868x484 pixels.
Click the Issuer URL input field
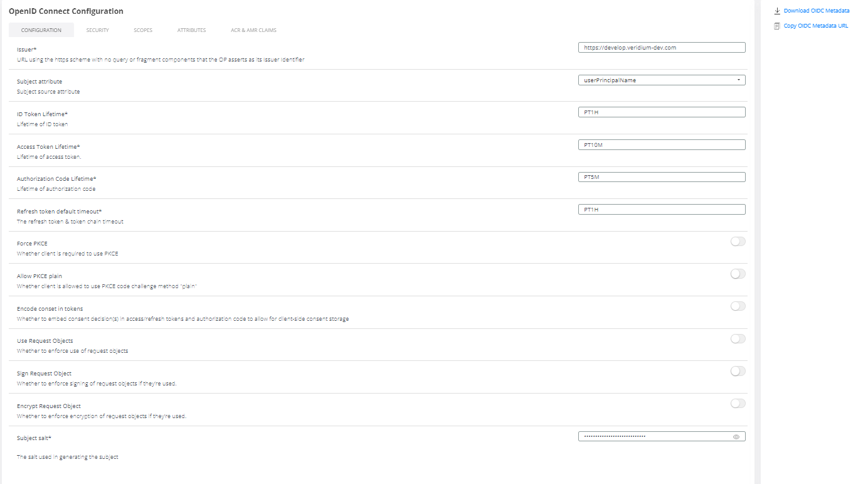point(662,47)
